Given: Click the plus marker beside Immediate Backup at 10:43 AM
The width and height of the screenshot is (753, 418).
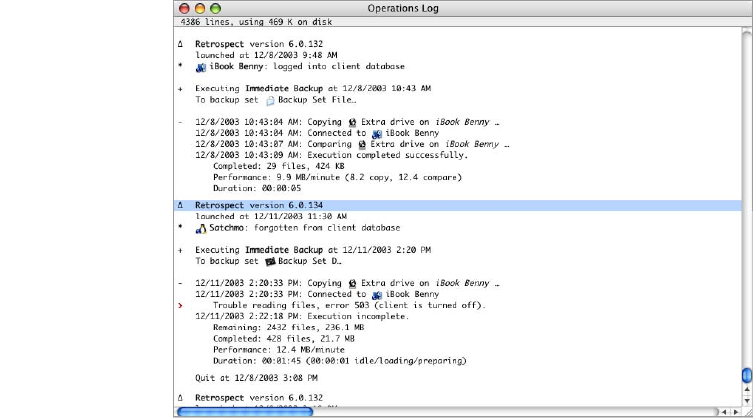Looking at the screenshot, I should (181, 89).
